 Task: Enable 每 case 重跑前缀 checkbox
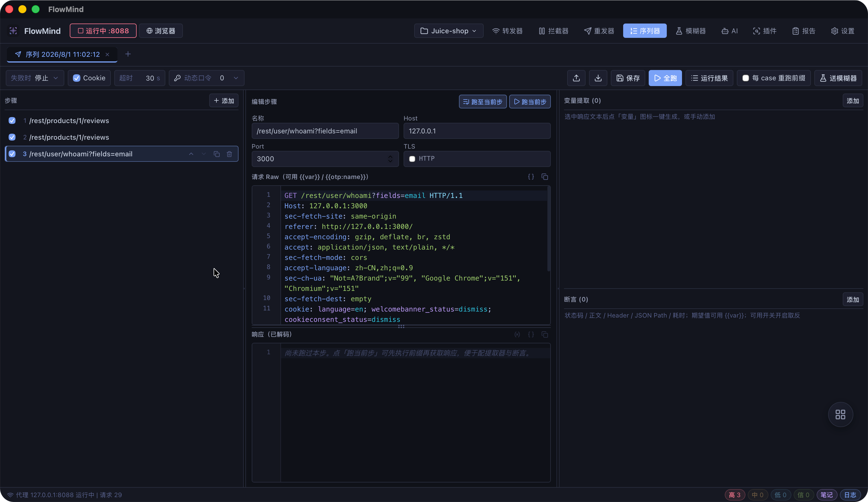coord(745,78)
